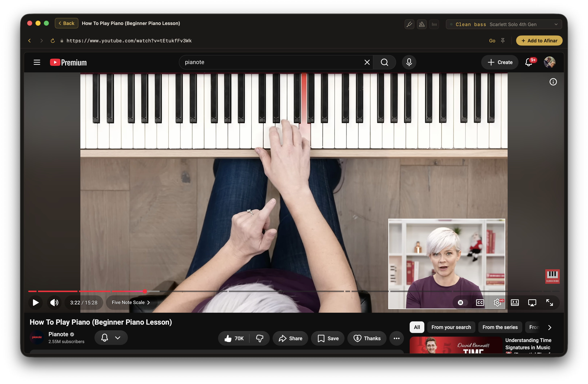
Task: Like the video (70K)
Action: (x=234, y=338)
